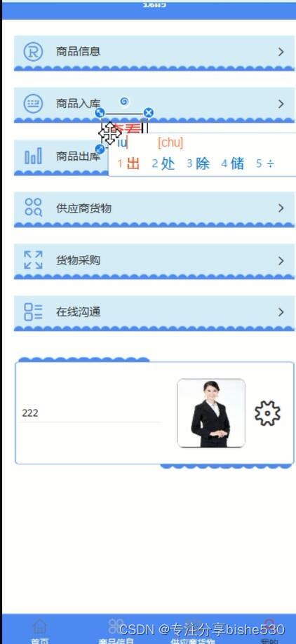The height and width of the screenshot is (644, 296).
Task: Click the spiral rotate handle above annotation
Action: (x=124, y=101)
